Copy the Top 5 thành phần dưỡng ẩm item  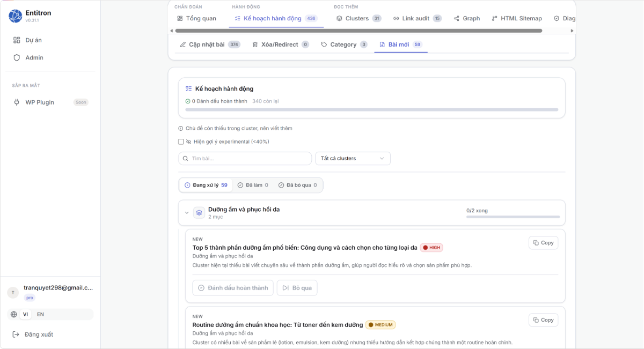(544, 243)
